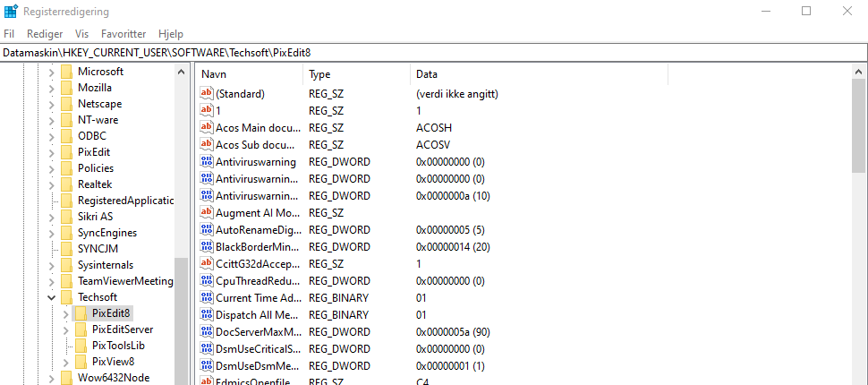Click the CcittG32dAccep... string icon
Image resolution: width=868 pixels, height=385 pixels.
pos(207,263)
